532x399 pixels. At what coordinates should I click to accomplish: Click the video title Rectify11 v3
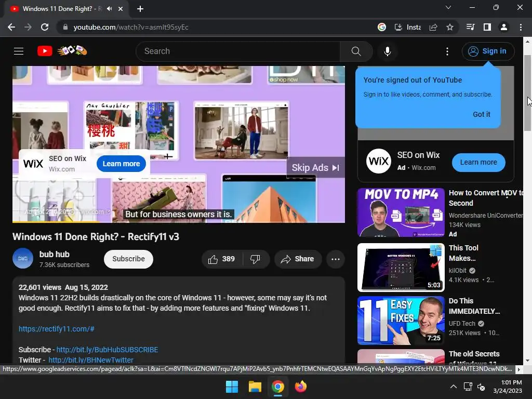pos(96,237)
